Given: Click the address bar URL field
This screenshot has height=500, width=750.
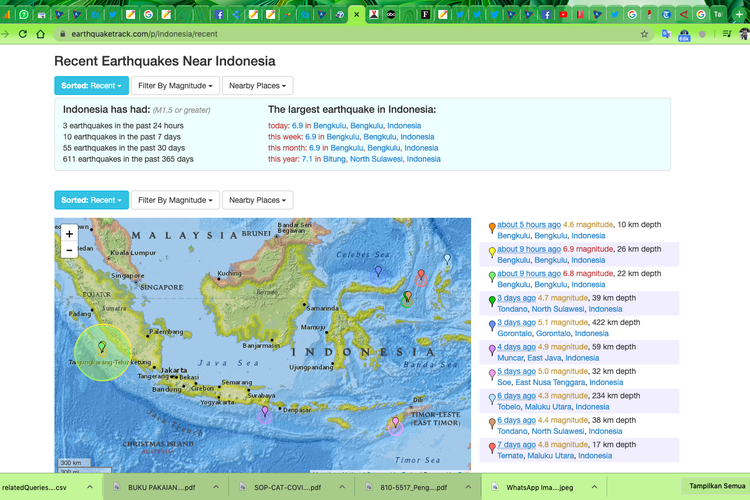Looking at the screenshot, I should tap(300, 34).
